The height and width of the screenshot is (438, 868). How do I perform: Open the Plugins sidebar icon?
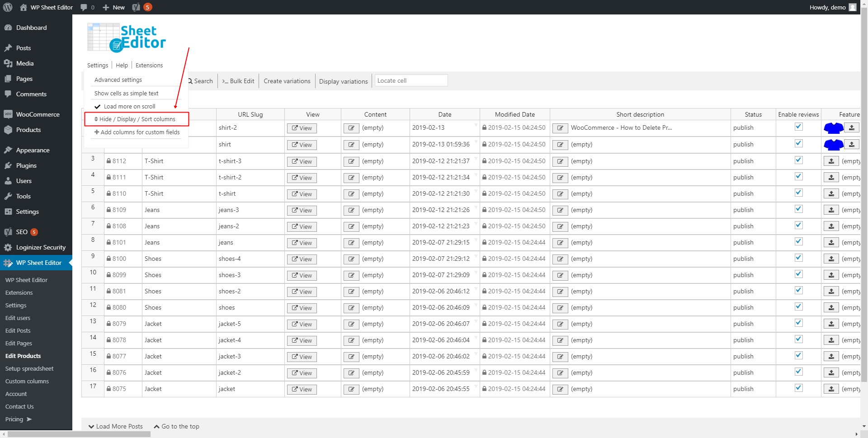(8, 165)
